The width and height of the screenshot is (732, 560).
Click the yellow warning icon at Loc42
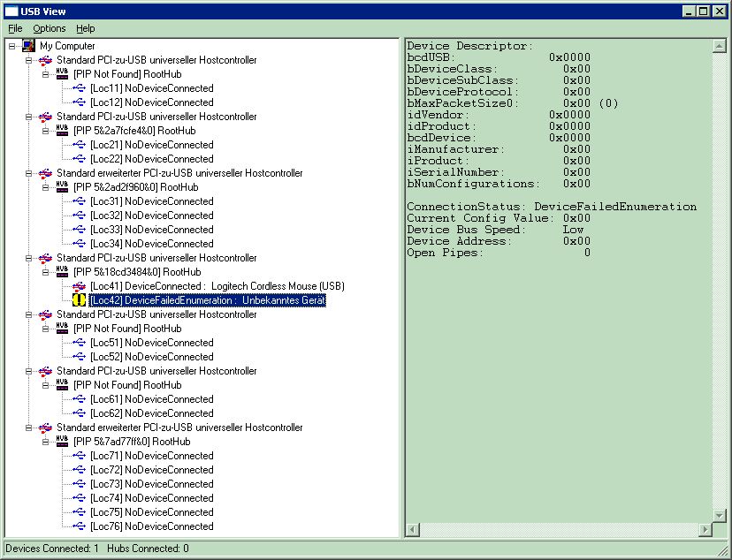tap(80, 300)
